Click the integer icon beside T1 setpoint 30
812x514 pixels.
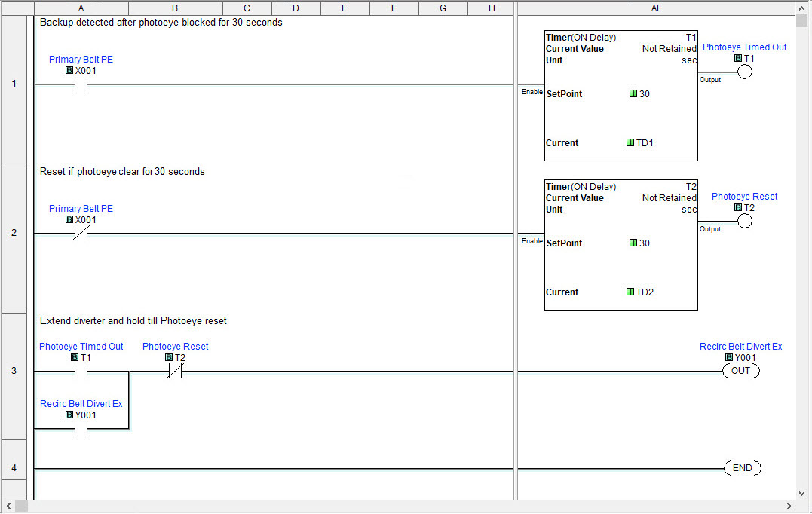click(x=633, y=93)
